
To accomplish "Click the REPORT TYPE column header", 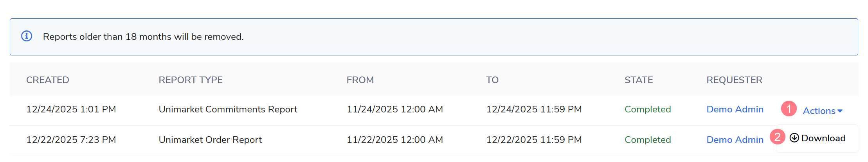I will click(191, 80).
